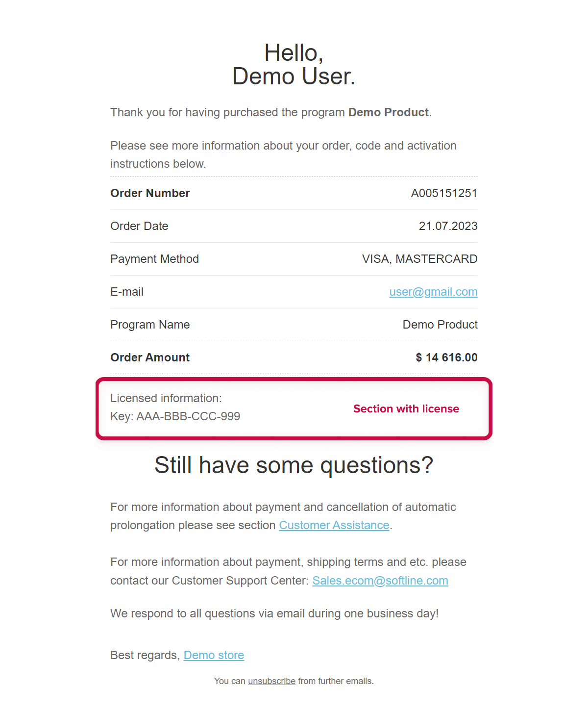Click the license key AAA-BBB-CCC-999
This screenshot has height=713, width=588.
point(188,416)
